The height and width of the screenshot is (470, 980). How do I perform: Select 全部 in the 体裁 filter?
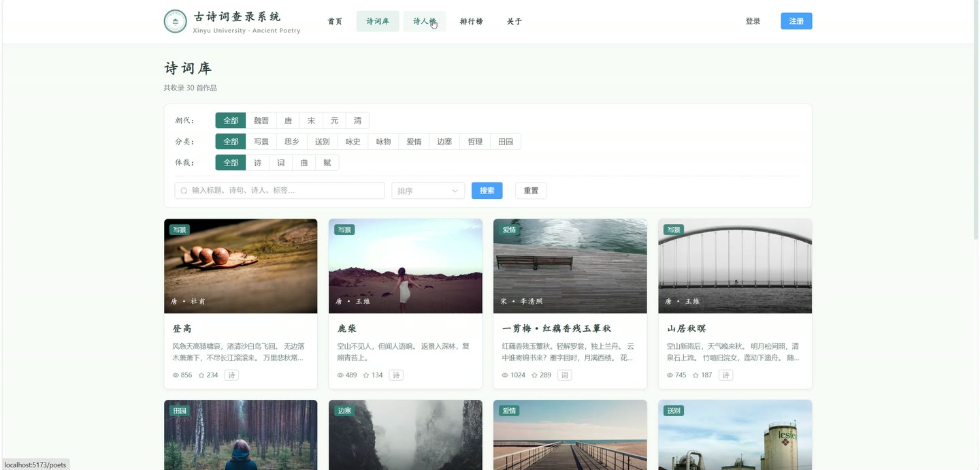point(231,163)
